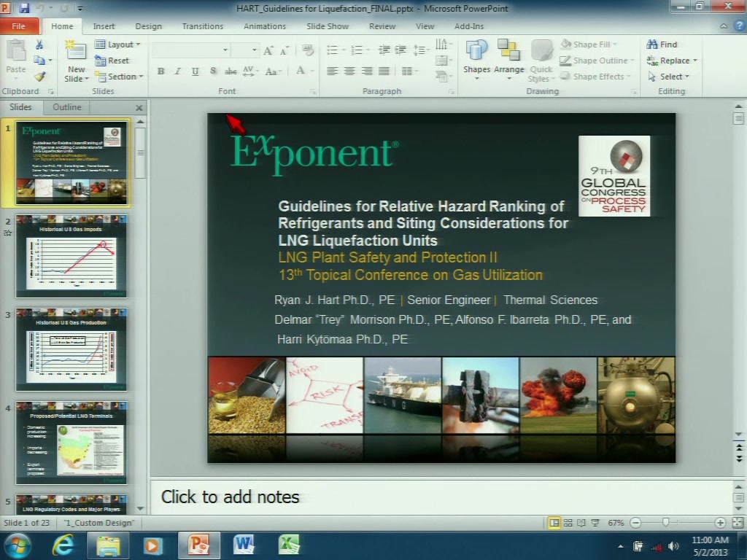
Task: Toggle Justify text alignment
Action: pos(384,71)
